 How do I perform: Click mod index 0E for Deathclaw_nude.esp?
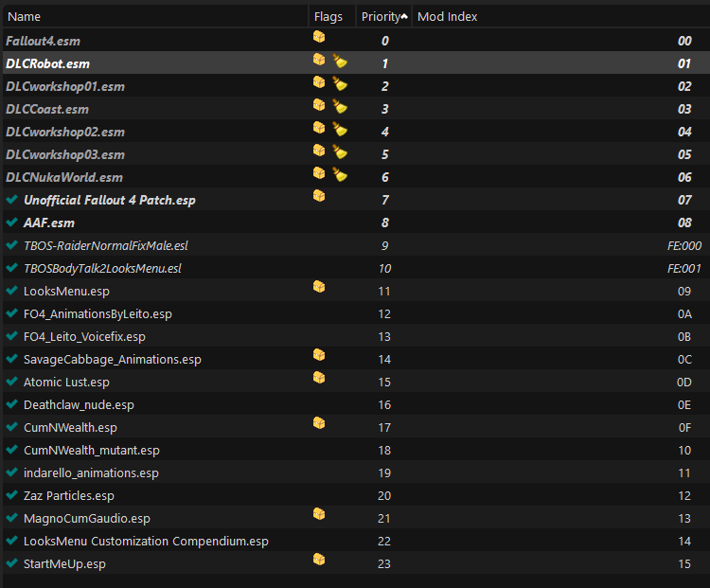pyautogui.click(x=684, y=405)
